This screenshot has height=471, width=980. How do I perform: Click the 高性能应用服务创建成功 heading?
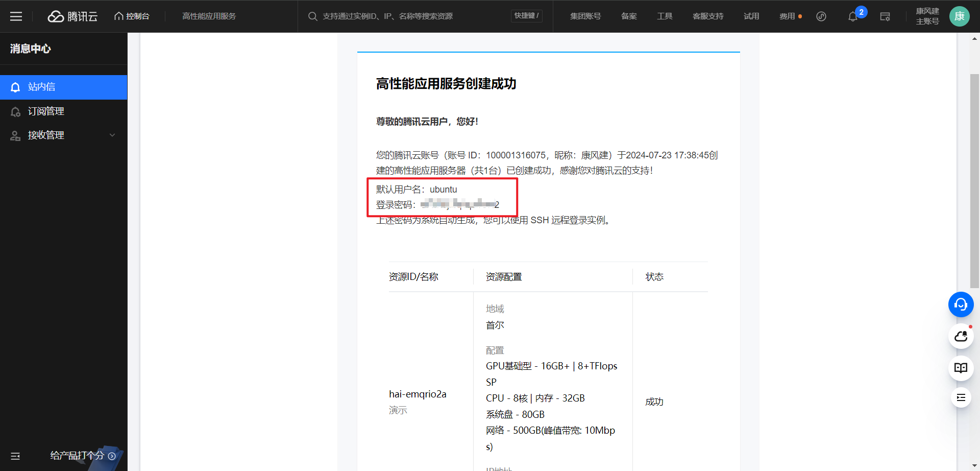click(446, 84)
